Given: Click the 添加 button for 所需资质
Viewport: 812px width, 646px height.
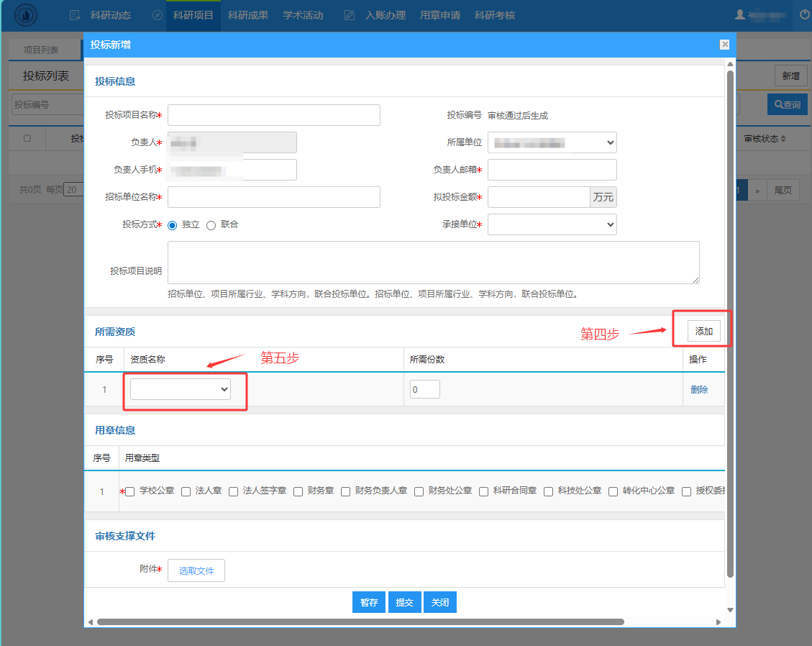Looking at the screenshot, I should click(703, 331).
